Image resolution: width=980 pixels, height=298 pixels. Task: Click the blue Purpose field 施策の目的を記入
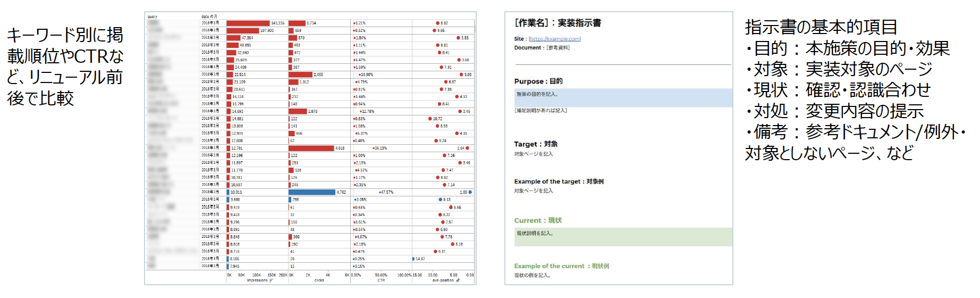tap(623, 98)
